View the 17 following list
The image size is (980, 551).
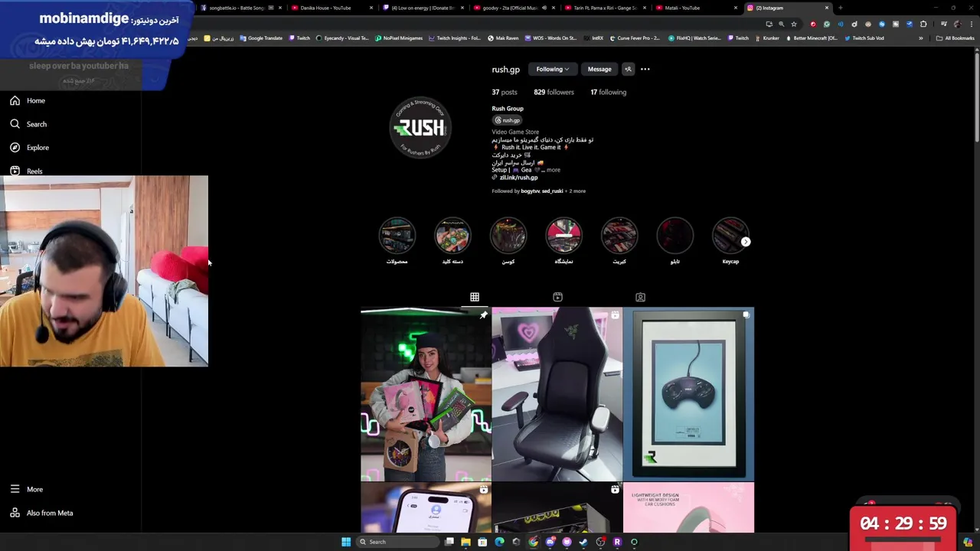click(x=608, y=92)
